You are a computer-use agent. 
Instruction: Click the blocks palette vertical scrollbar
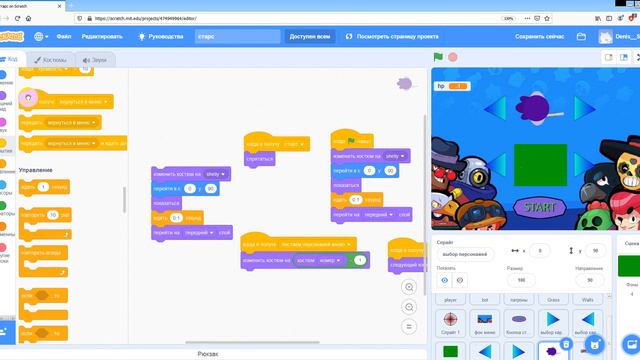(x=124, y=200)
